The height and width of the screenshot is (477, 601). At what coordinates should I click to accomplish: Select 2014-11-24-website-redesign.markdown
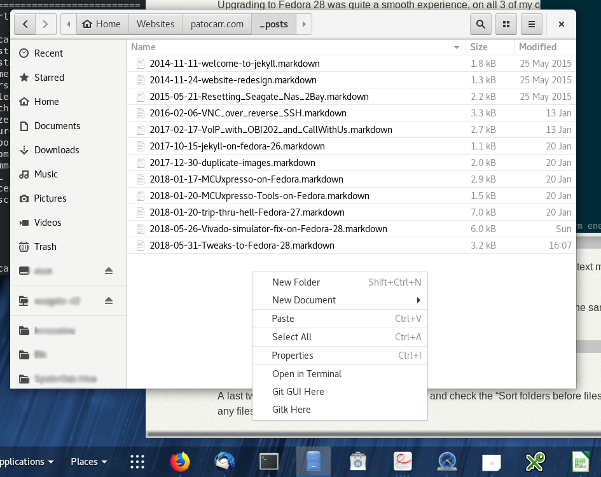[351, 80]
